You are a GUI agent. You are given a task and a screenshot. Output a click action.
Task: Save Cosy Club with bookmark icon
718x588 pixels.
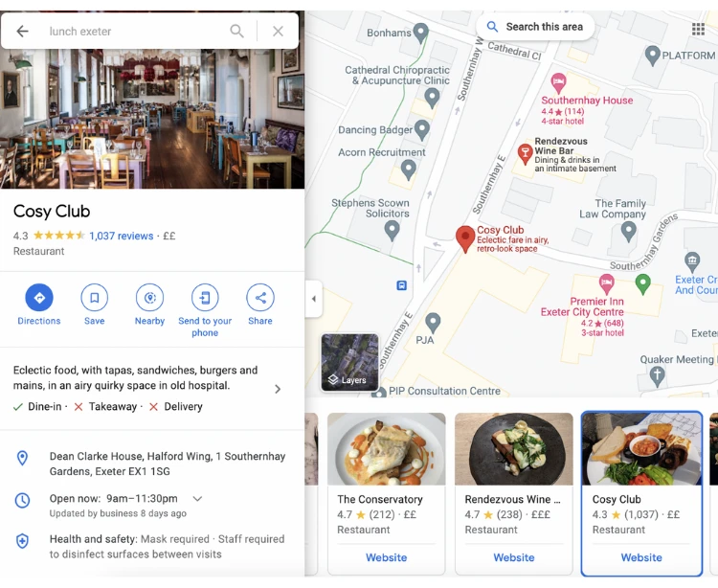pos(95,298)
